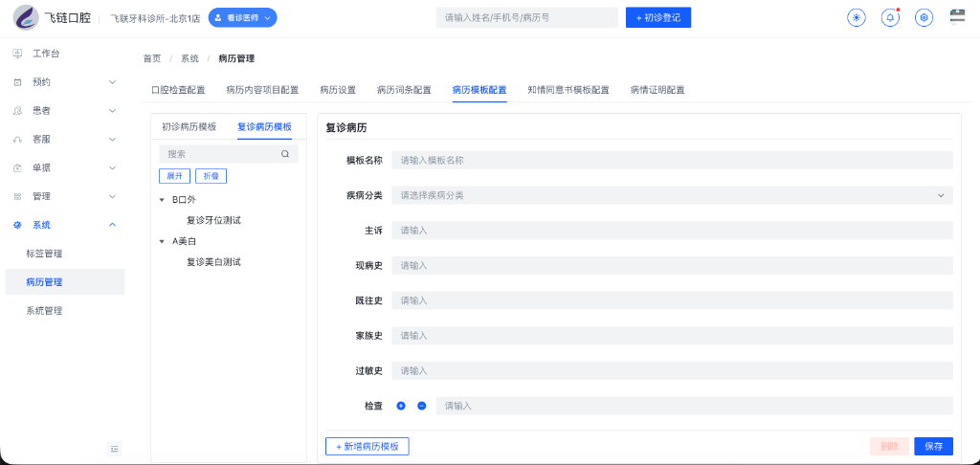Select the 复诊牙位测试 template
The width and height of the screenshot is (980, 465).
click(x=213, y=221)
